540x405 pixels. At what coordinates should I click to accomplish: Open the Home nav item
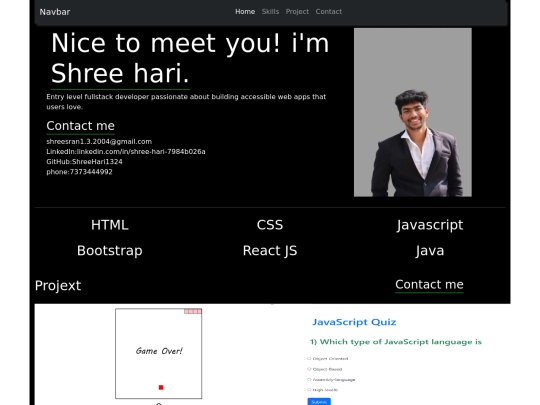pyautogui.click(x=245, y=12)
